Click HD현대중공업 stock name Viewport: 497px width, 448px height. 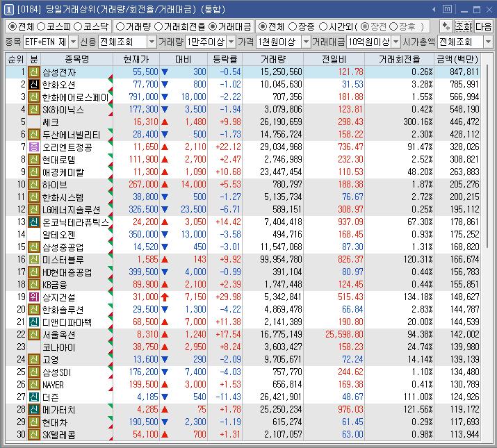pyautogui.click(x=67, y=272)
